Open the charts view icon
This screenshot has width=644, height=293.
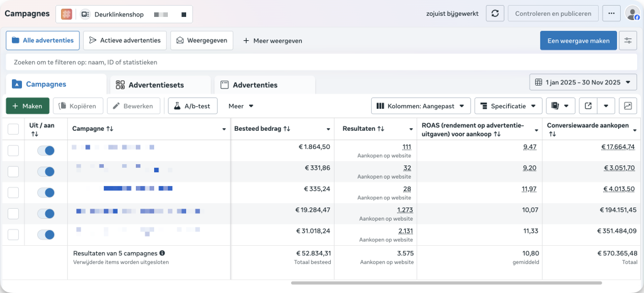point(628,106)
